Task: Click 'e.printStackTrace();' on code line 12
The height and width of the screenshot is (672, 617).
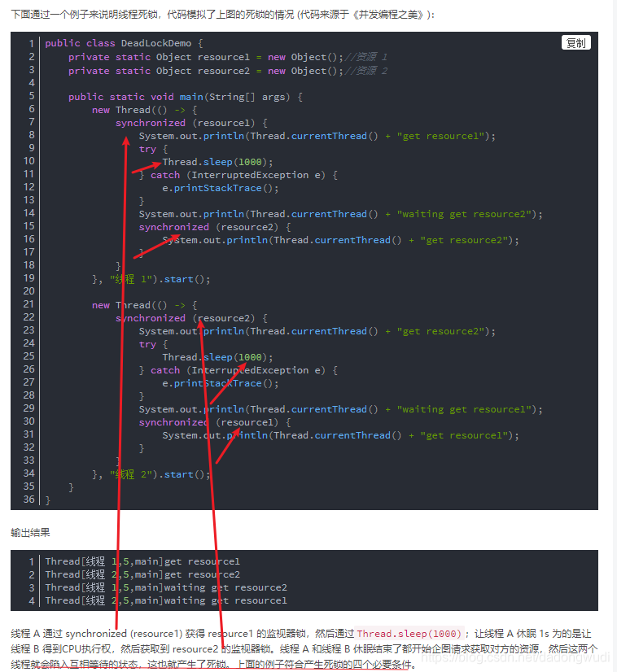Action: (221, 188)
